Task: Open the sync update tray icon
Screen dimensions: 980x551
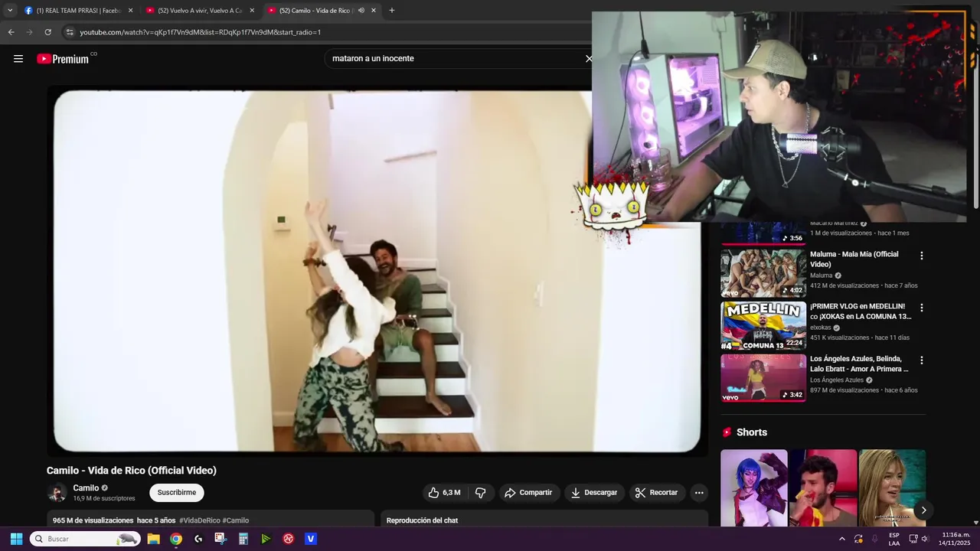Action: (858, 539)
